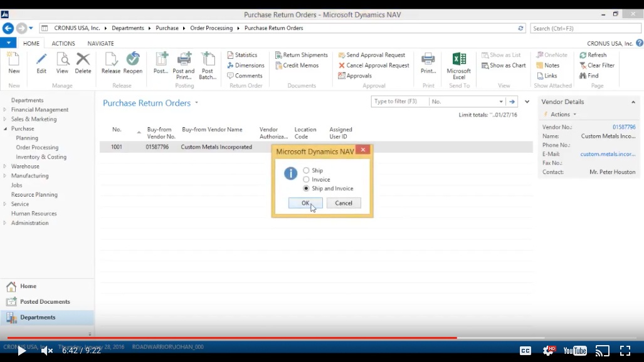The height and width of the screenshot is (362, 644).
Task: Switch to the ACTIONS ribbon tab
Action: 63,43
